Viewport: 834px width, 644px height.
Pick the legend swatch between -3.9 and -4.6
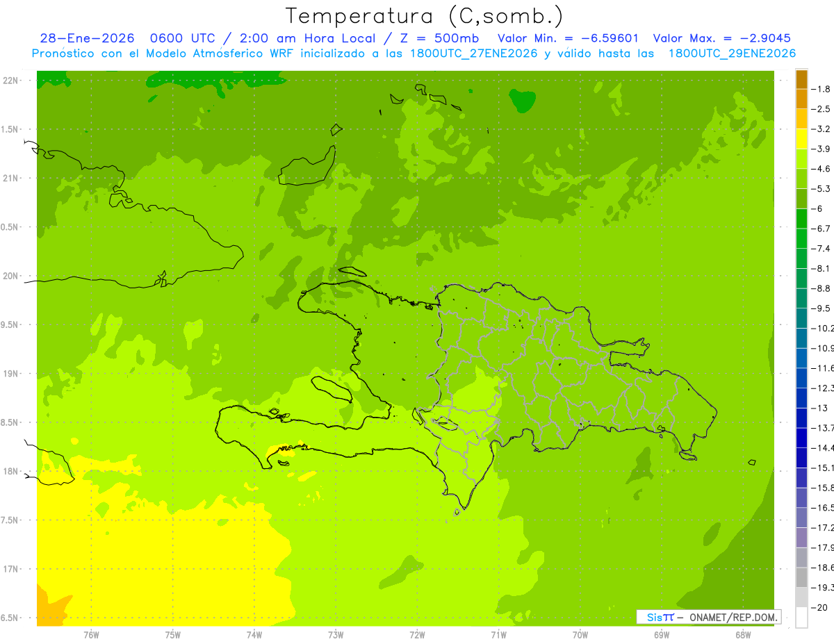(x=801, y=159)
